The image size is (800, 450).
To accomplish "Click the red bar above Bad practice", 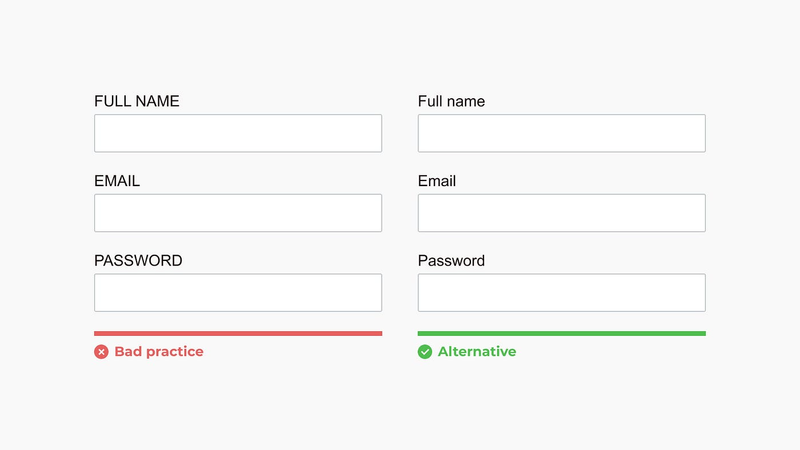I will pos(238,334).
